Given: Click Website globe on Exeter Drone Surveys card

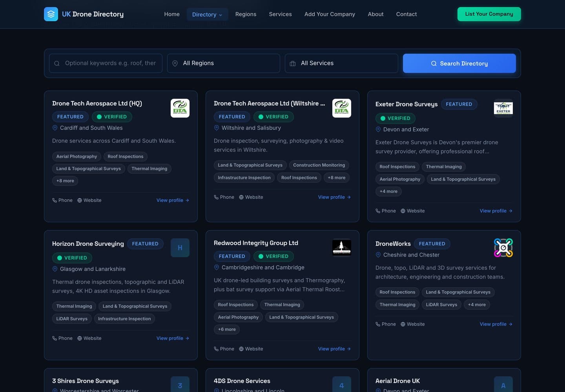Looking at the screenshot, I should pos(403,211).
